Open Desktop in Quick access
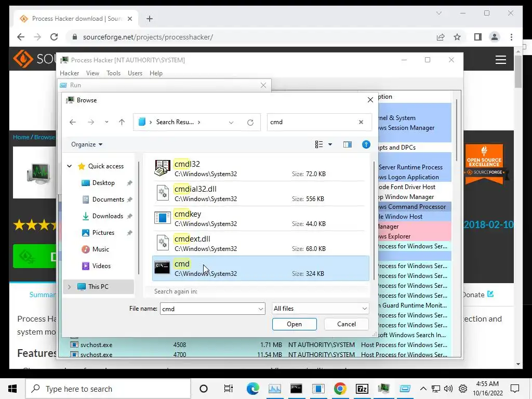The image size is (532, 399). tap(103, 183)
